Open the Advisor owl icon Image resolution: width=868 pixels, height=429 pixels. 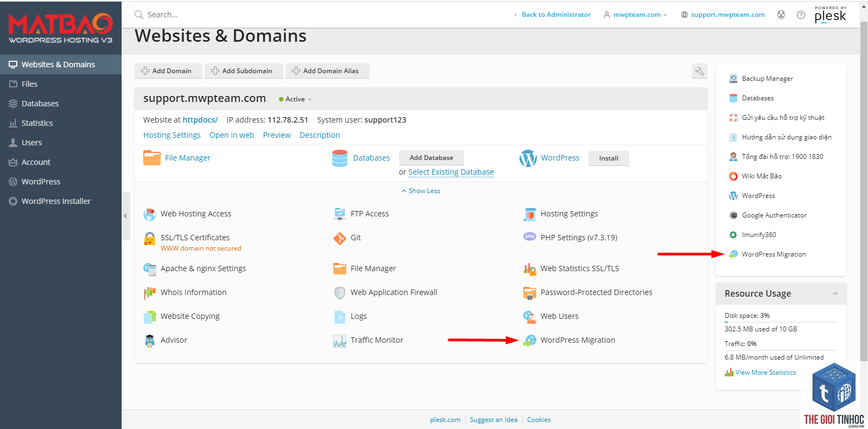(149, 341)
